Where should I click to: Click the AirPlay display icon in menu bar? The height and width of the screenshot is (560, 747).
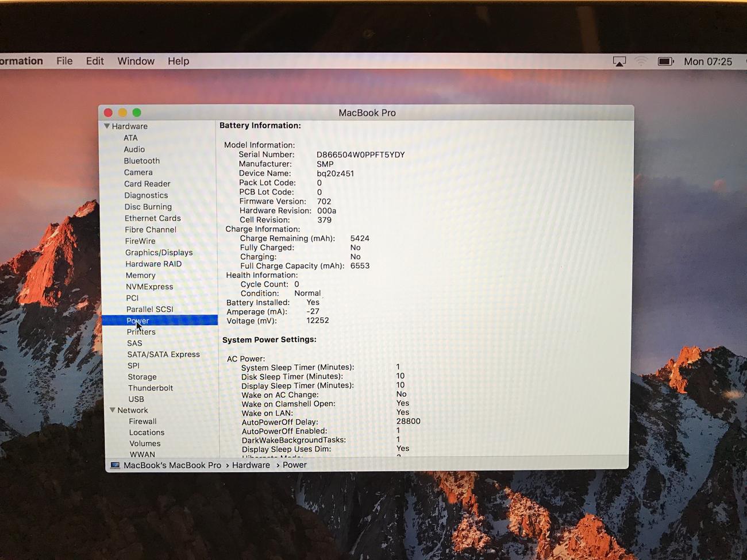(619, 61)
